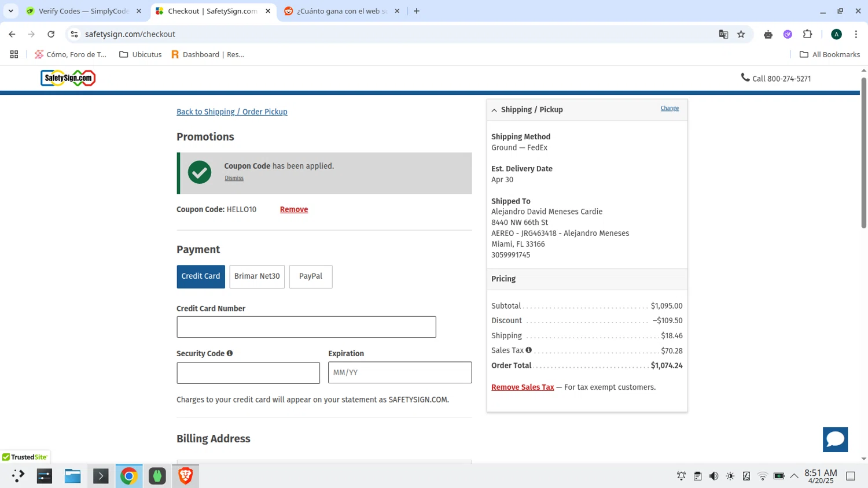
Task: Click the Credit Card Number field
Action: [x=306, y=327]
